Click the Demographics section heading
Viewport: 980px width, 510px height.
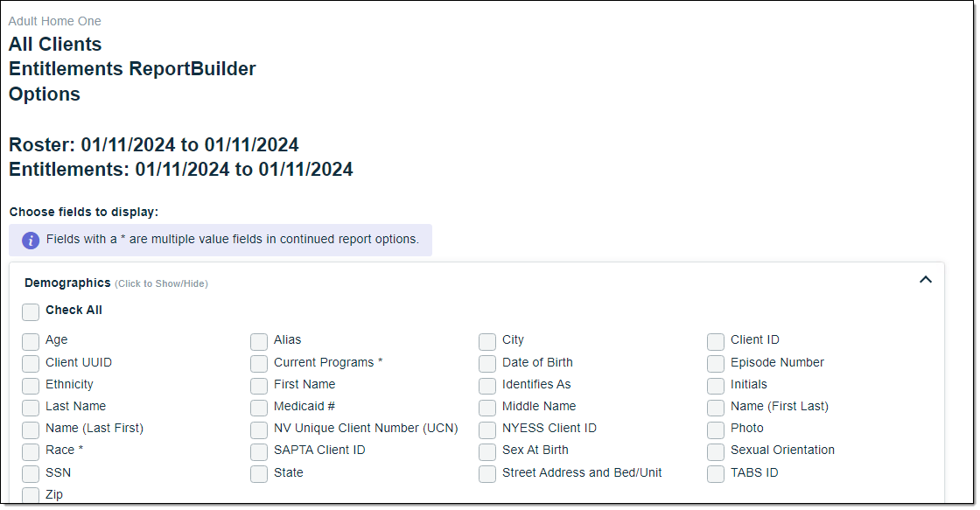[67, 283]
